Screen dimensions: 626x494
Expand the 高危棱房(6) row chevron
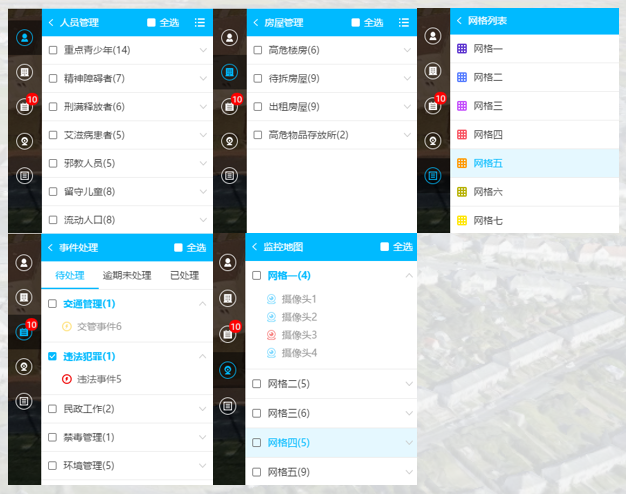(x=407, y=50)
